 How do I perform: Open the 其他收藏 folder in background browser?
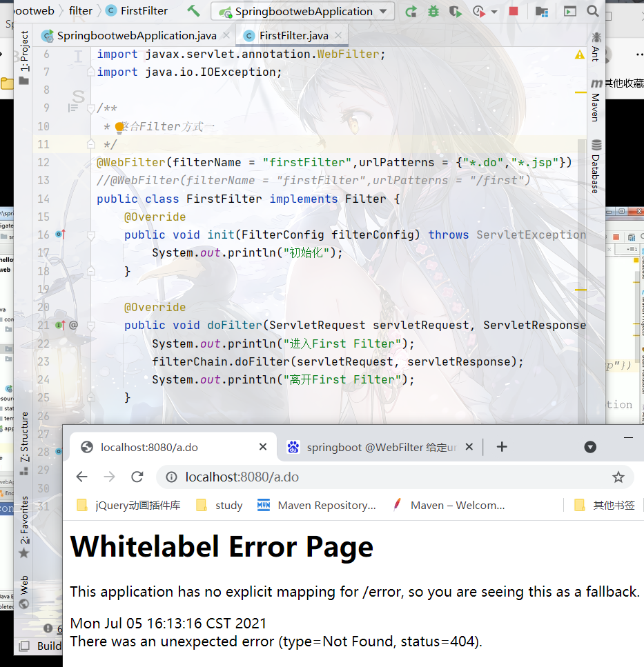coord(623,83)
